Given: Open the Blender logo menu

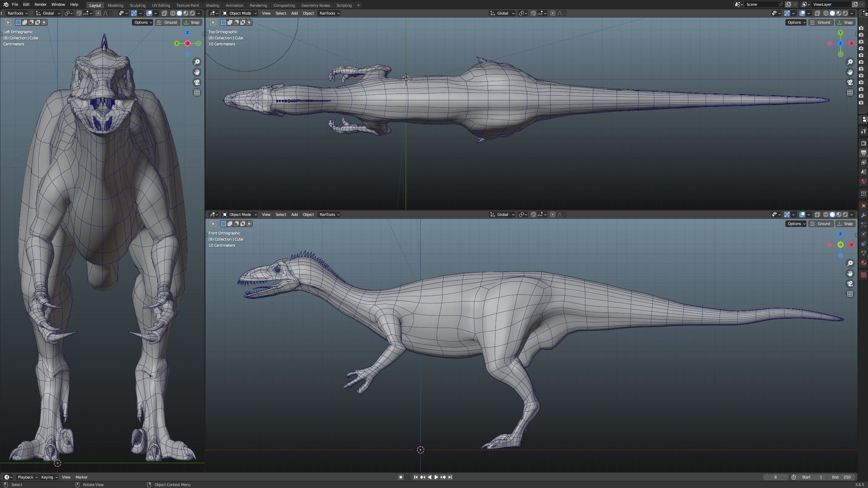Looking at the screenshot, I should [x=6, y=4].
